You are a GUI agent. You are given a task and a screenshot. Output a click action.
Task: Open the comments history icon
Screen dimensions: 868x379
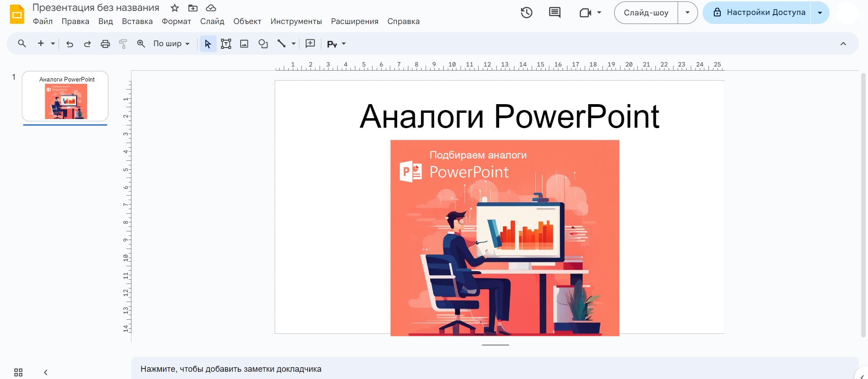click(x=554, y=13)
